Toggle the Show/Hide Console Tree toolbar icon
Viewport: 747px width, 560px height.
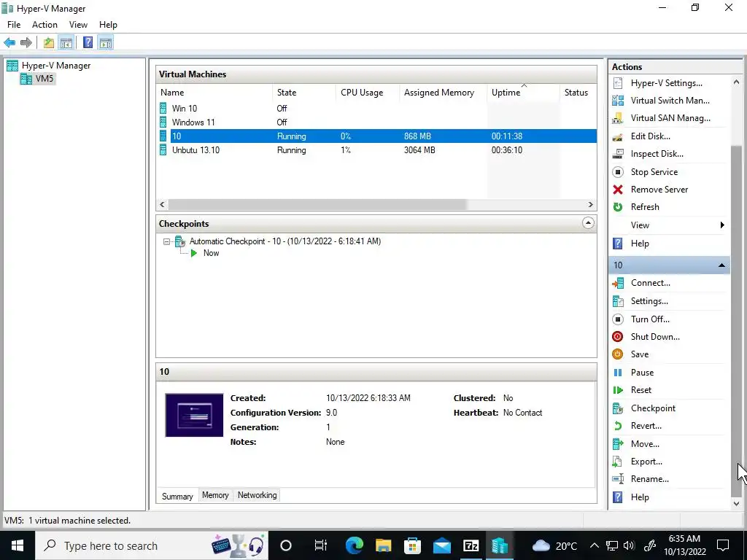pyautogui.click(x=66, y=43)
